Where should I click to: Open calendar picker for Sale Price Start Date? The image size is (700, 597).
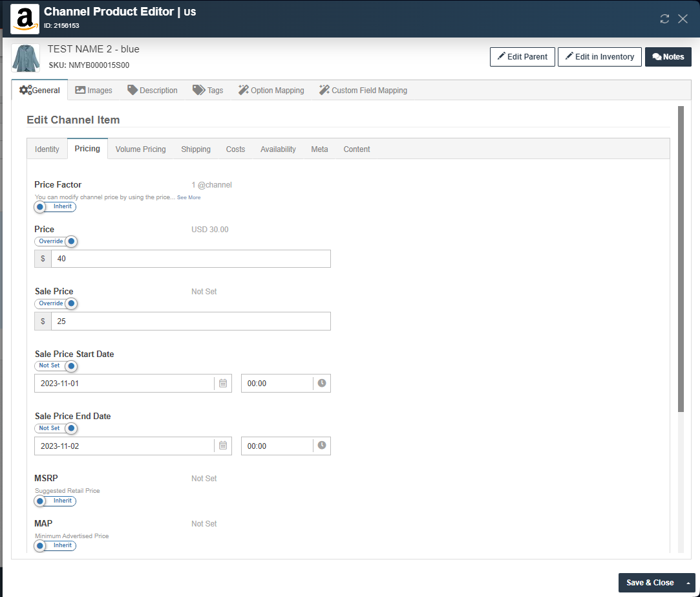[x=223, y=383]
